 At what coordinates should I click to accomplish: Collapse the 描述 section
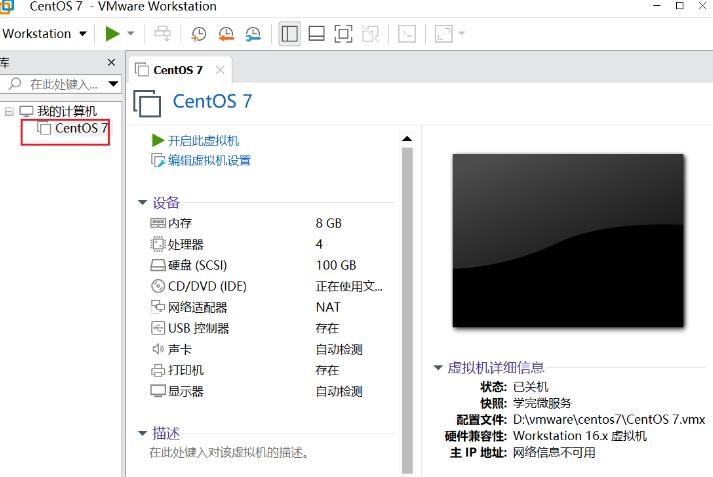pos(142,433)
